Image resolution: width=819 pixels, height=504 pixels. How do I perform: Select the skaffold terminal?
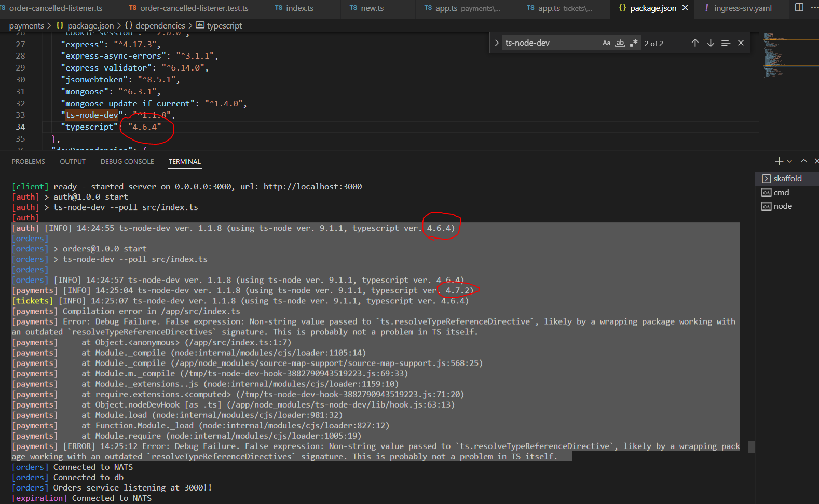787,178
